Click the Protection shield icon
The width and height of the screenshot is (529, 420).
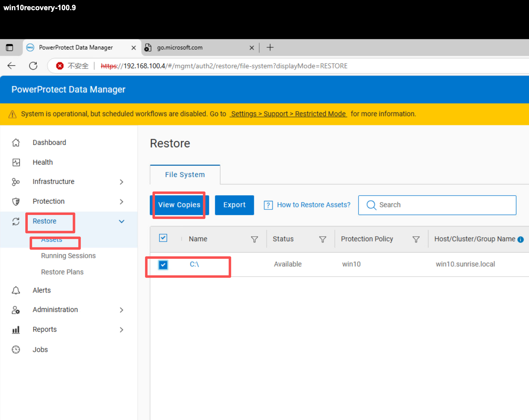[16, 202]
